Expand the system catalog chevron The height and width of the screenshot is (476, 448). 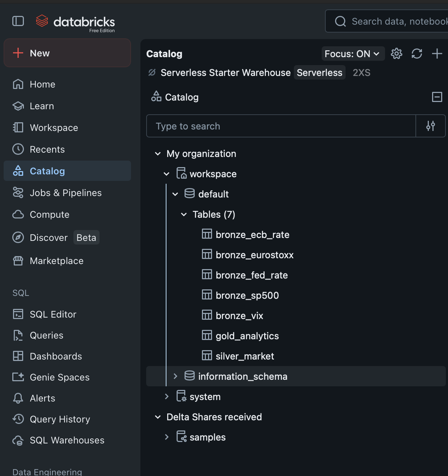166,396
